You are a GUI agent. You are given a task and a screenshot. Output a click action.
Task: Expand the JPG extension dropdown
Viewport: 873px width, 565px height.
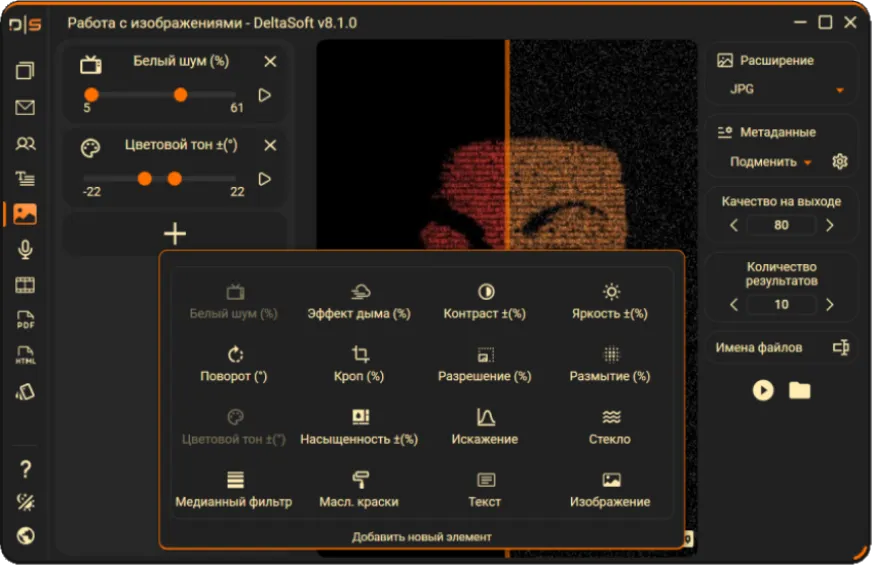click(840, 90)
